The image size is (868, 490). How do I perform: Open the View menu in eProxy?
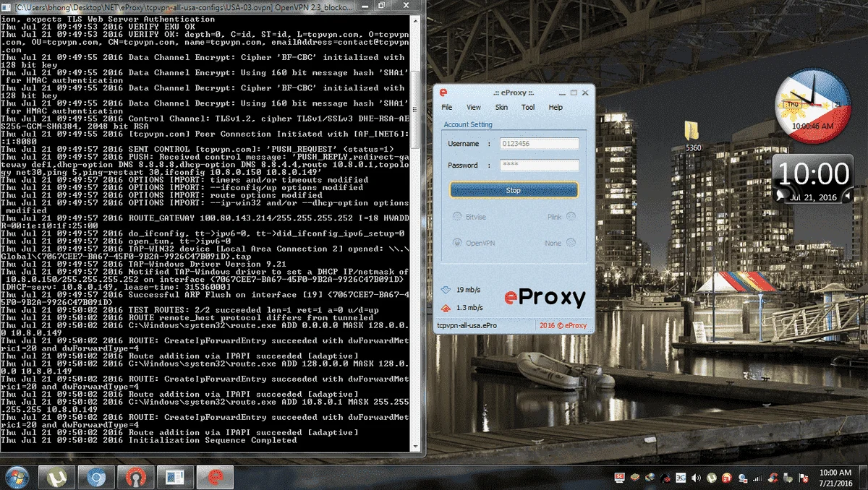click(x=474, y=107)
